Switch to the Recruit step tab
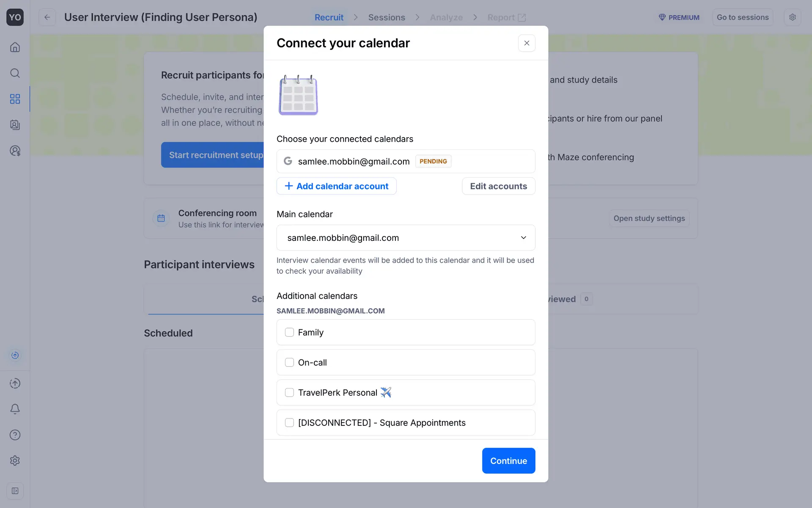This screenshot has height=508, width=812. tap(329, 17)
